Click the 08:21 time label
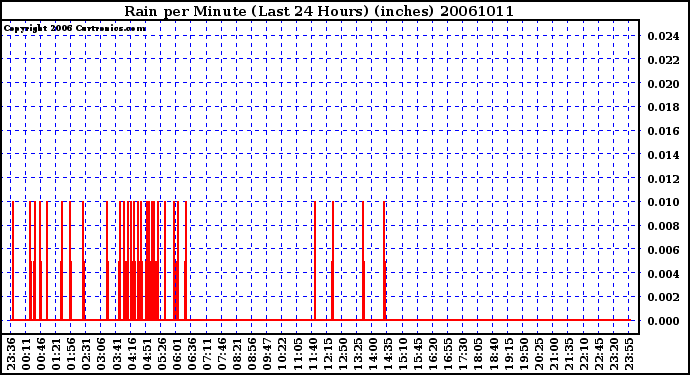Image resolution: width=690 pixels, height=375 pixels. [237, 354]
